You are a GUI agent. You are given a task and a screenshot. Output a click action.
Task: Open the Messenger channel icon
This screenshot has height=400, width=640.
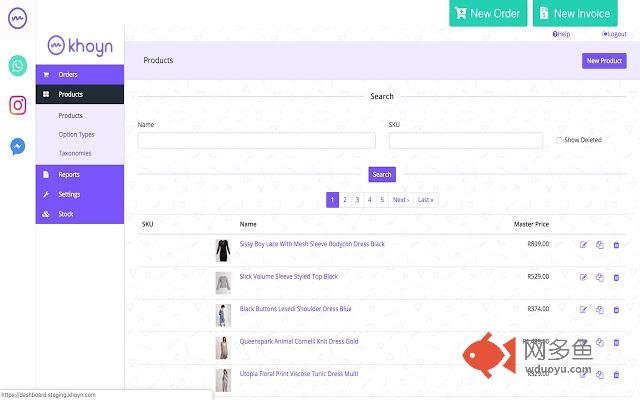pyautogui.click(x=18, y=146)
